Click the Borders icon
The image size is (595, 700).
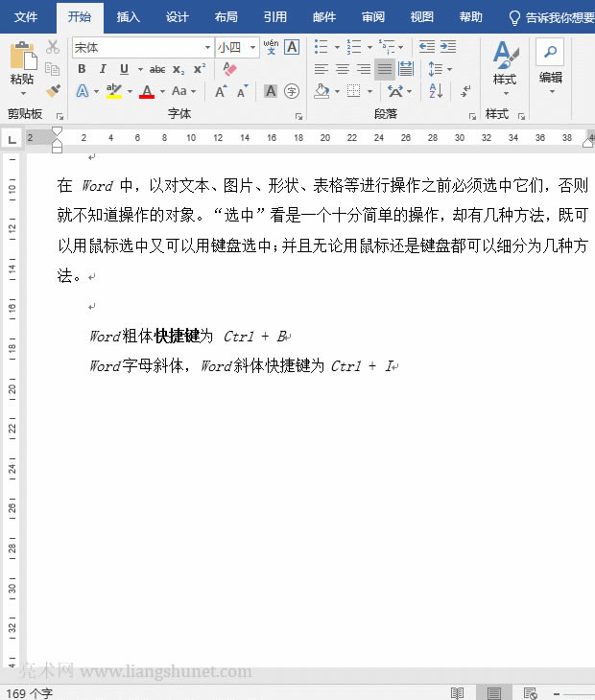tap(354, 91)
